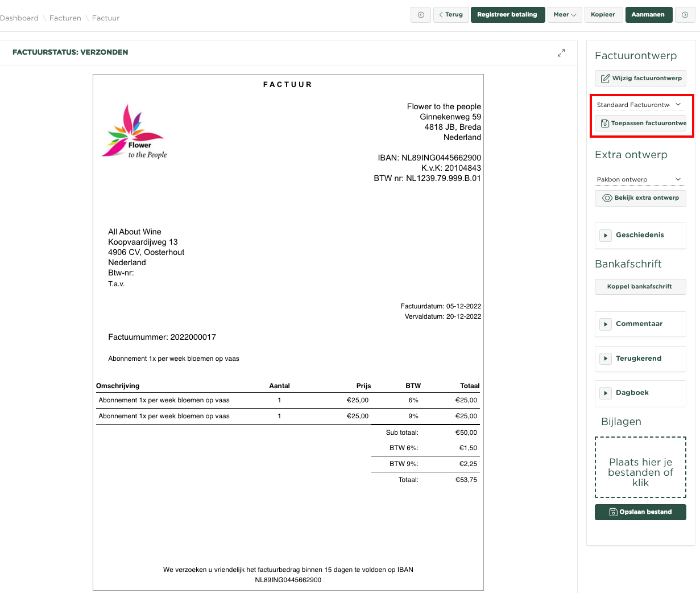Click the file drop zone for Bijlagen
This screenshot has width=700, height=593.
click(640, 467)
